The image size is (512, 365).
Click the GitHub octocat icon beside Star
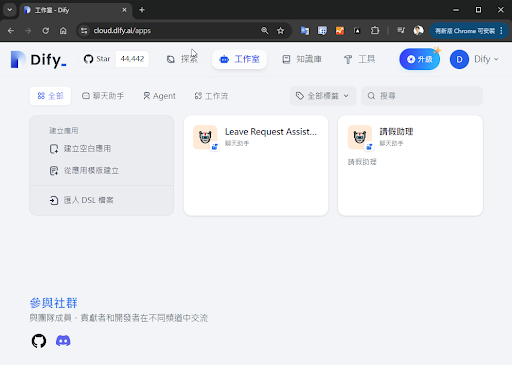coord(88,59)
